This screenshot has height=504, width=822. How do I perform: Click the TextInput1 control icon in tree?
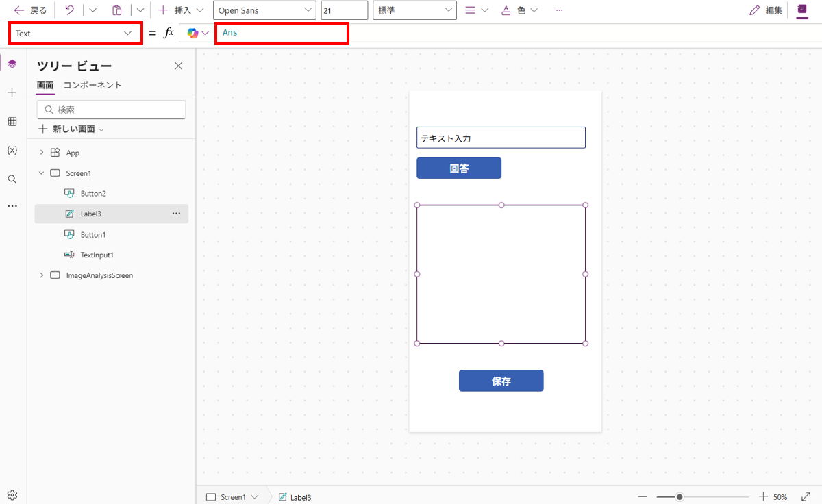click(69, 255)
